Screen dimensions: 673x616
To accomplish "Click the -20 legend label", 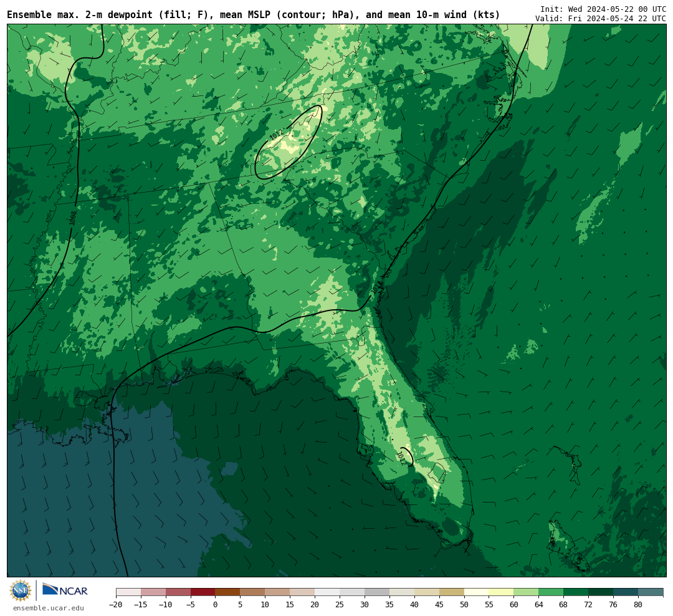I will click(x=116, y=604).
